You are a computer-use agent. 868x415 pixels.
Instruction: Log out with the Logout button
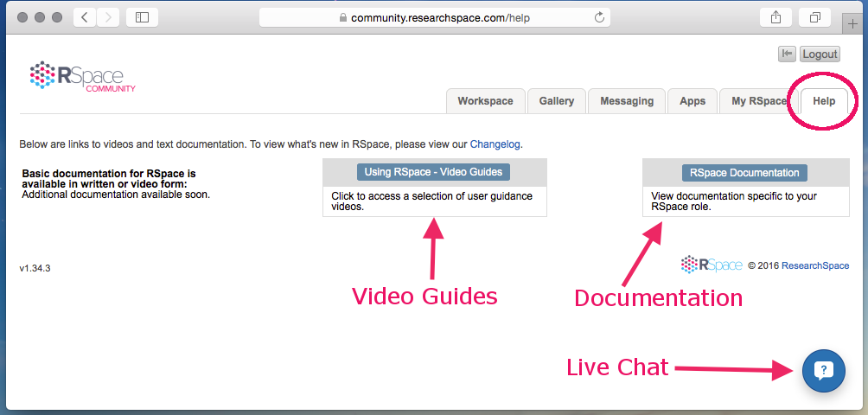tap(820, 54)
